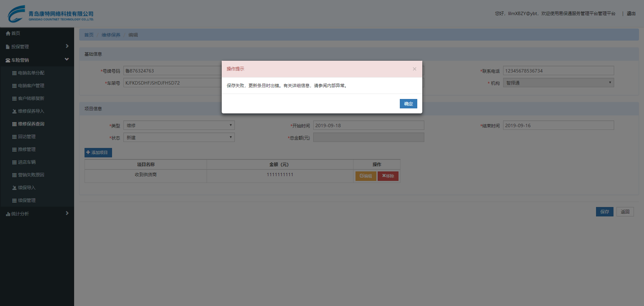Click the 编辑 breadcrumb text

[133, 35]
